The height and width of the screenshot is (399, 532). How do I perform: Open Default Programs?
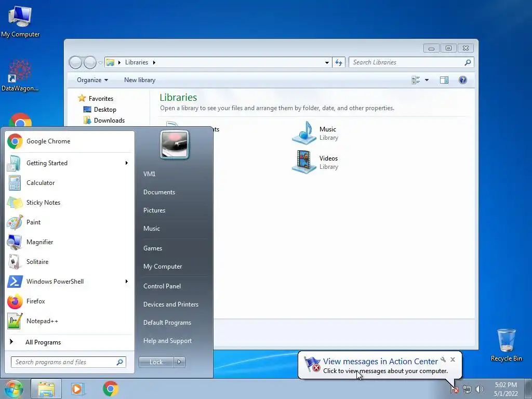point(167,323)
